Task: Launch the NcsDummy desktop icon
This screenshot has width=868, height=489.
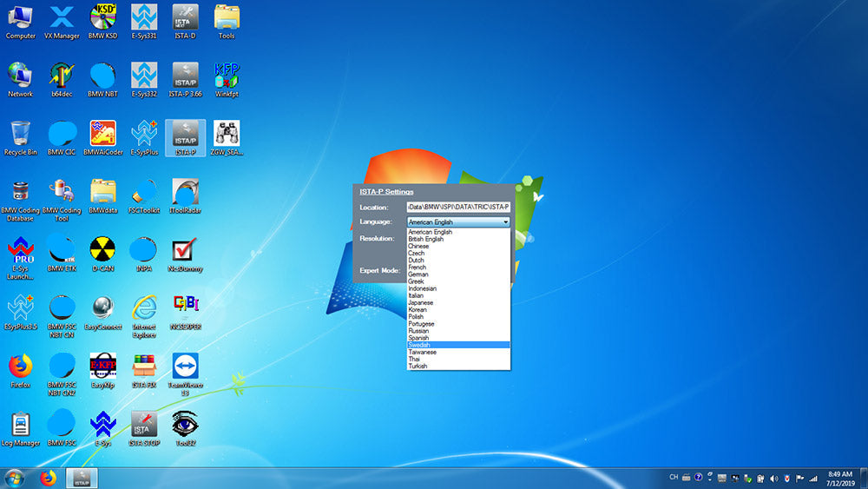Action: coord(185,251)
